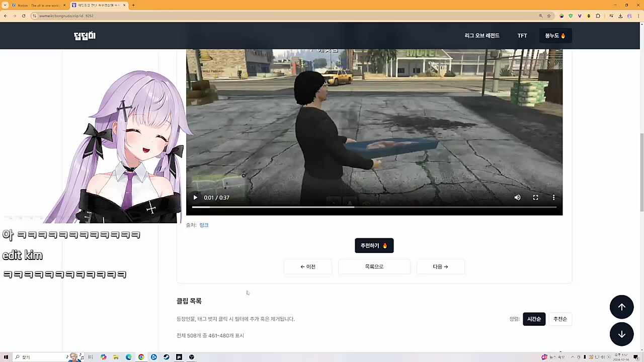Switch to the Notion browser tab
644x362 pixels.
38,5
